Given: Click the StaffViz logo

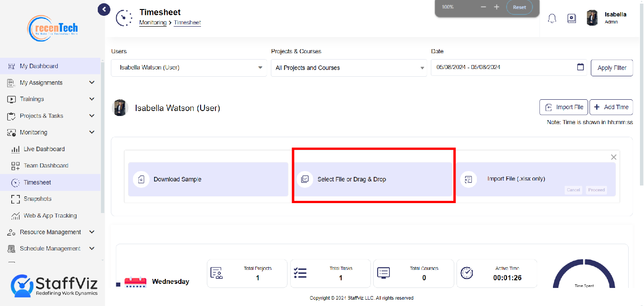Looking at the screenshot, I should [x=54, y=285].
